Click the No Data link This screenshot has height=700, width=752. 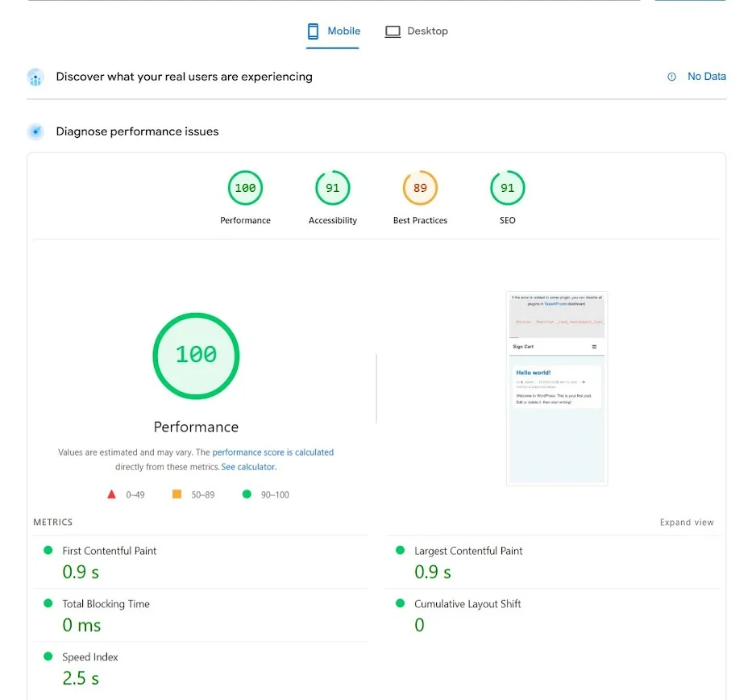pyautogui.click(x=707, y=76)
